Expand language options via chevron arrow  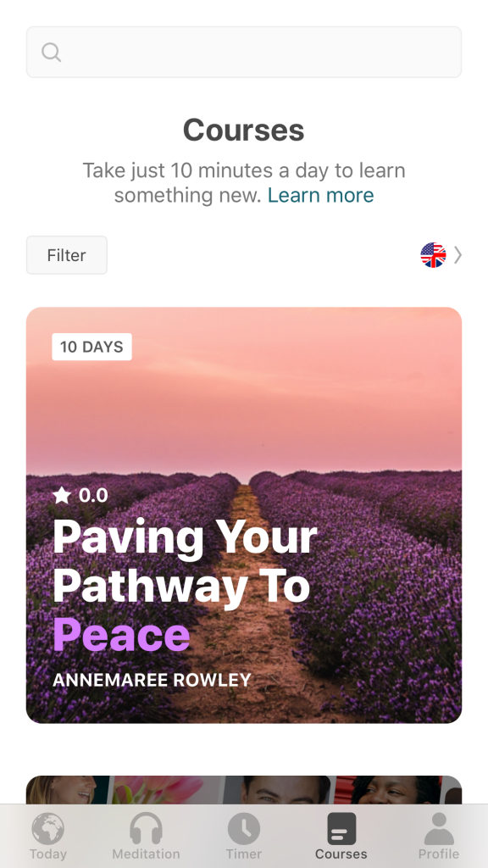click(457, 255)
